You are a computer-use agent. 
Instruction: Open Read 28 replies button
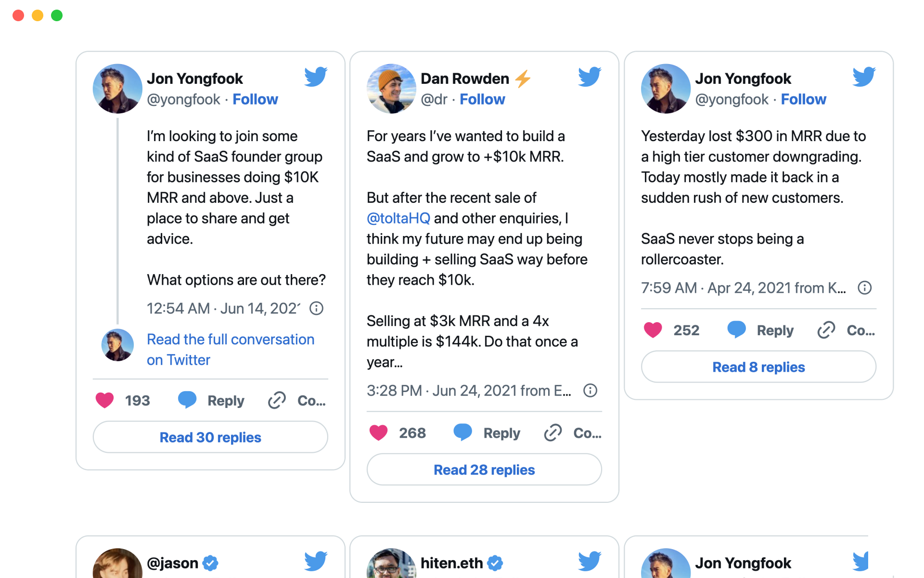tap(484, 470)
